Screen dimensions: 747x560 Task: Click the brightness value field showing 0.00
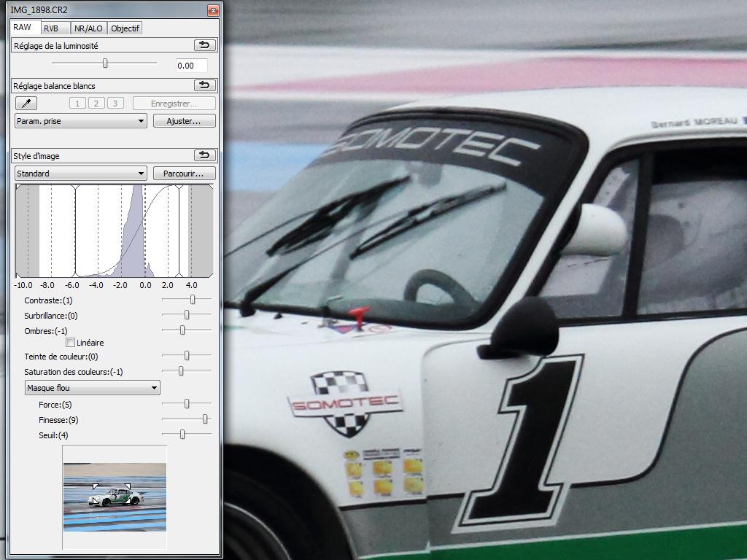coord(191,66)
